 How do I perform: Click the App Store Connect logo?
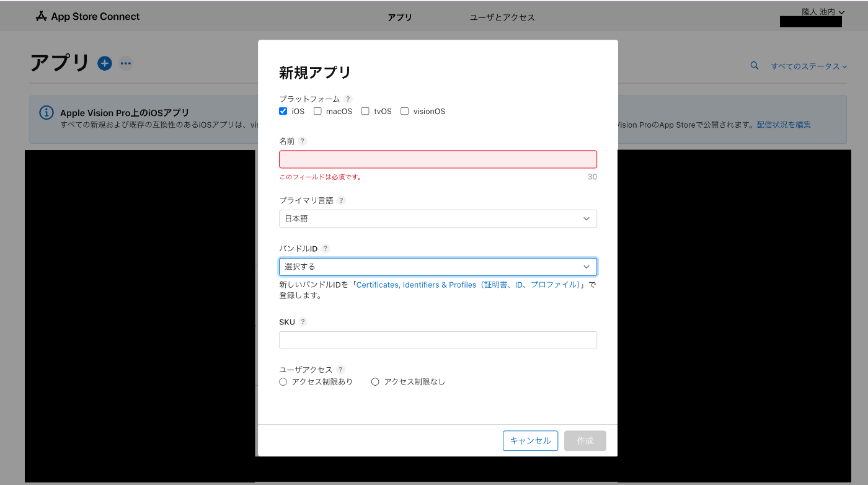[87, 16]
